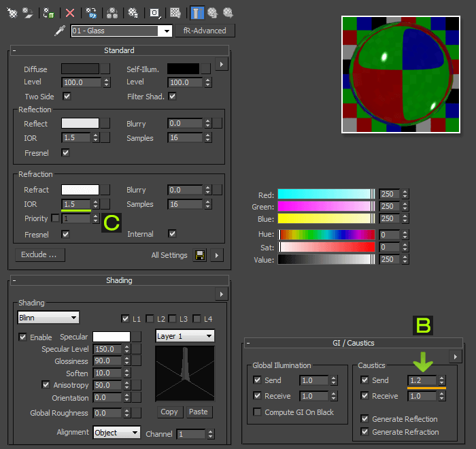This screenshot has height=449, width=476.
Task: Click the Channel value field
Action: [191, 434]
